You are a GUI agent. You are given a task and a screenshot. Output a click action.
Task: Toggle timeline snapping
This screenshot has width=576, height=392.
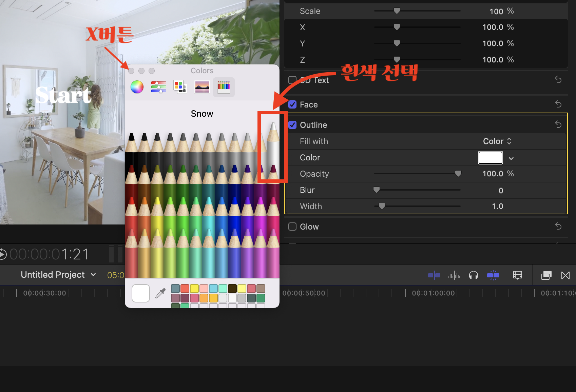pyautogui.click(x=493, y=275)
